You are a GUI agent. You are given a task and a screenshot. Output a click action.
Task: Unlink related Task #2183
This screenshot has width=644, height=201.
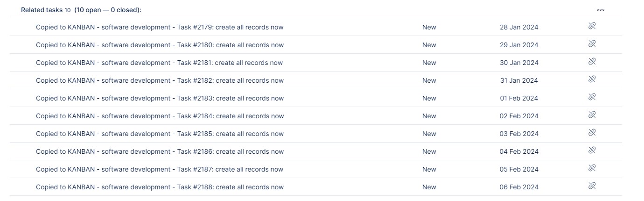coord(592,97)
